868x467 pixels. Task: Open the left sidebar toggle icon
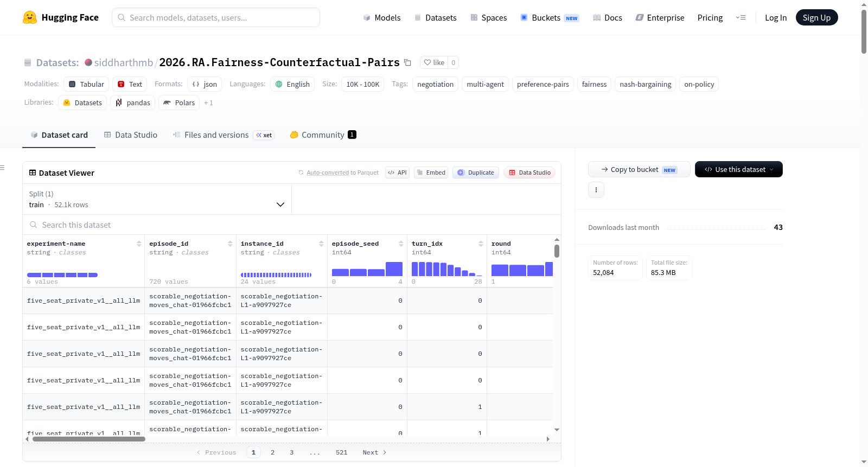(x=2, y=168)
